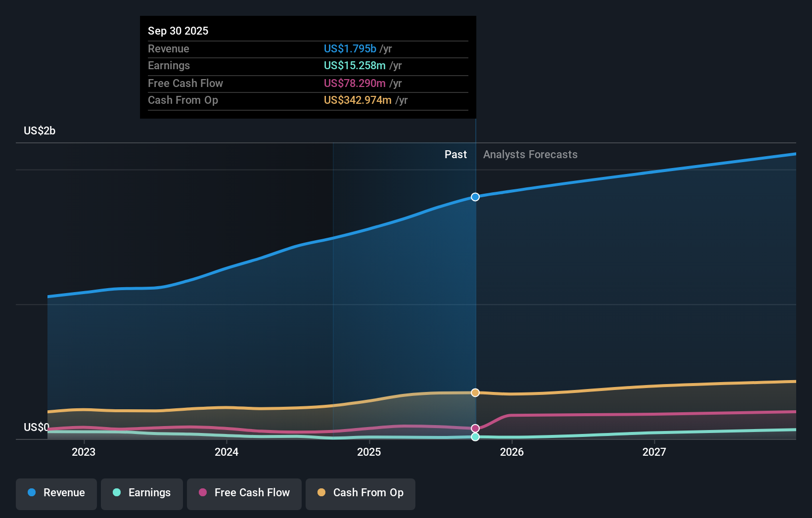Click the pink dot in Free Cash Flow legend

(x=203, y=493)
